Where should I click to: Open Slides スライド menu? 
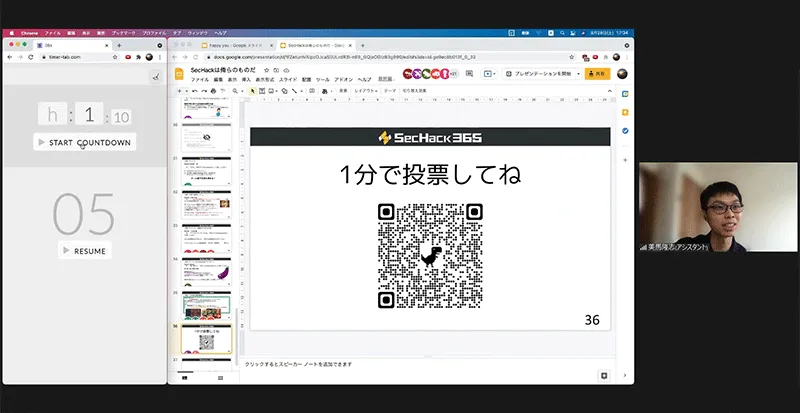click(x=288, y=80)
